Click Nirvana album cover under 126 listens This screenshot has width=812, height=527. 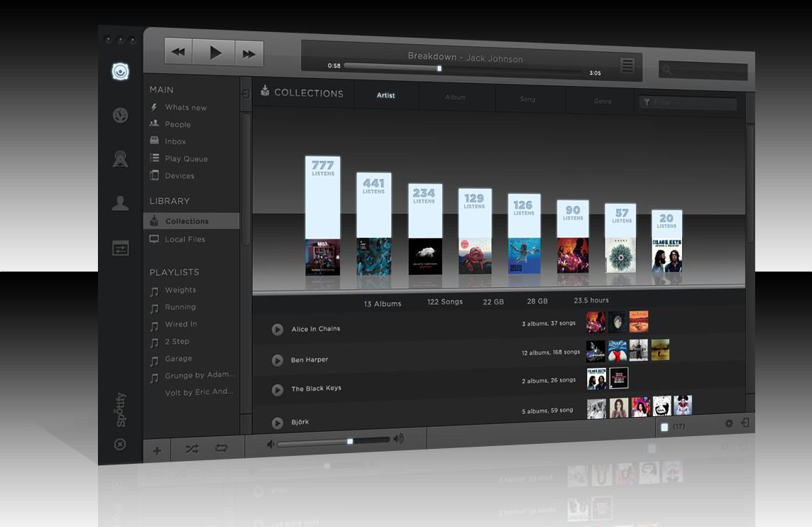524,255
